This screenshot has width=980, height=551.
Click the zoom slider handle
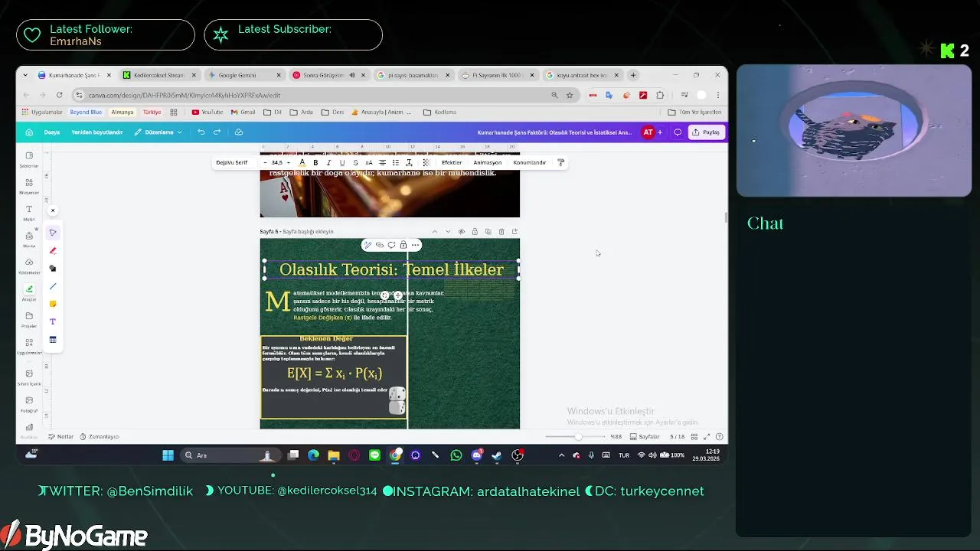pos(578,436)
